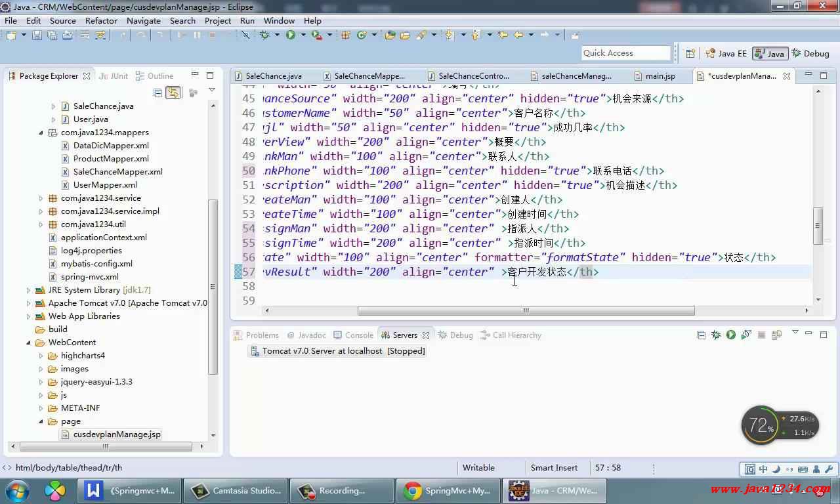The width and height of the screenshot is (840, 504).
Task: Collapse the WebContent folder
Action: [29, 343]
